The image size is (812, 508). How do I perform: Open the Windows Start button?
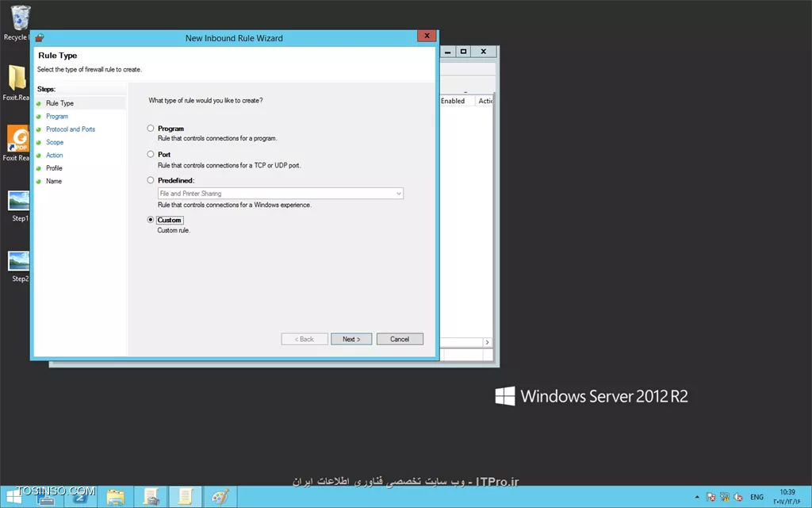[14, 497]
